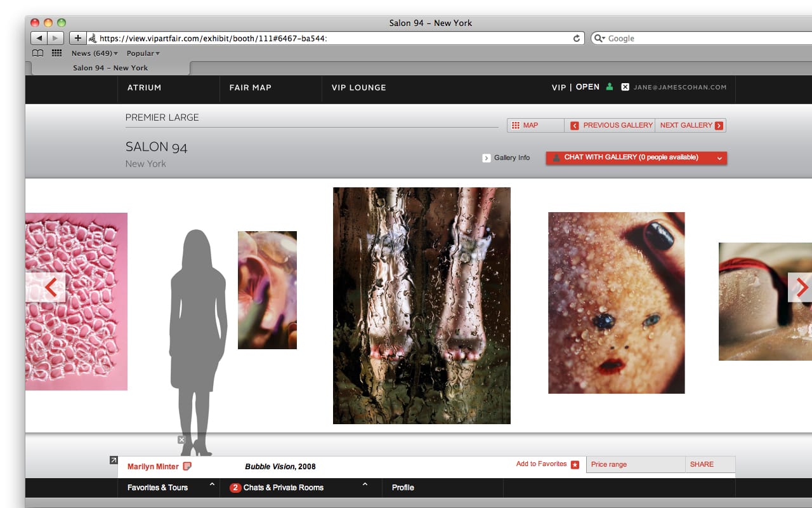Expand the Chat With Gallery dropdown chevron

pyautogui.click(x=719, y=158)
